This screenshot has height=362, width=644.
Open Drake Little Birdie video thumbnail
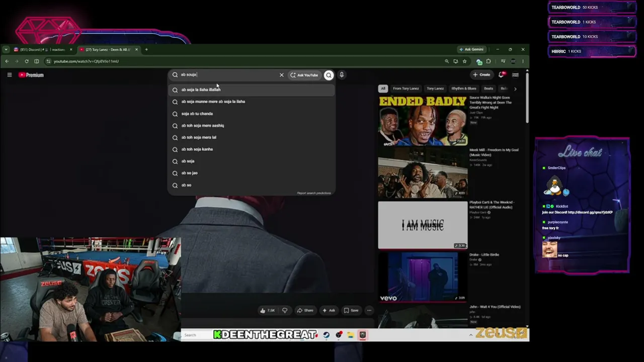423,278
